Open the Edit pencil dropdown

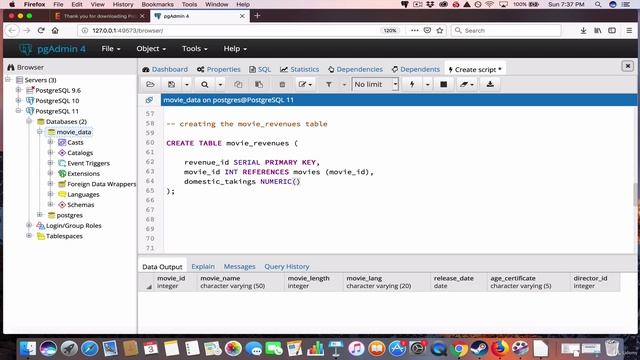click(x=305, y=84)
